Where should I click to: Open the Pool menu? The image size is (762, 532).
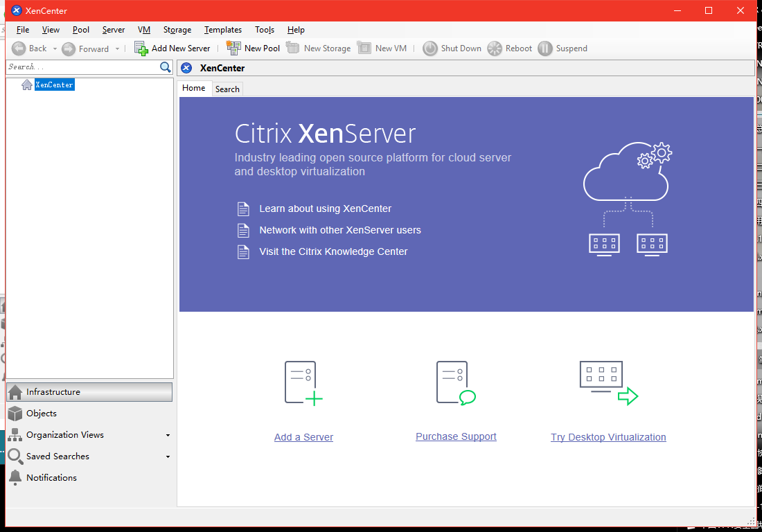80,30
